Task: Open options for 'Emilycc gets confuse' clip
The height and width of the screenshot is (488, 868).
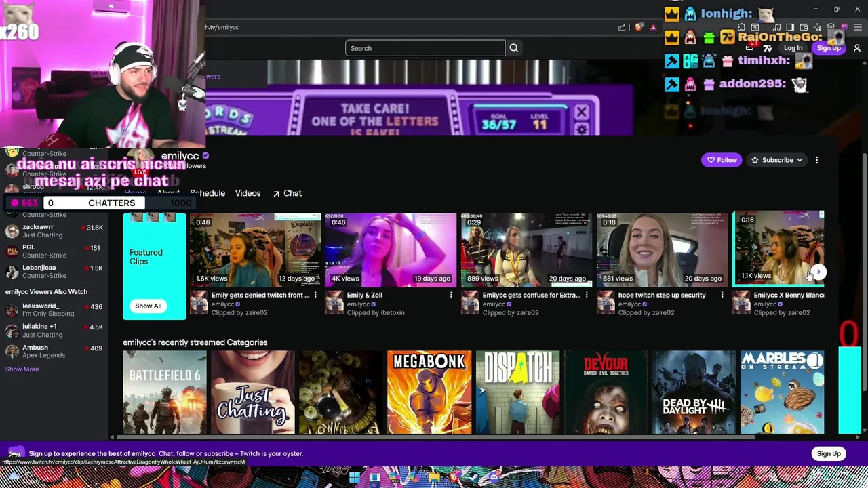Action: (x=587, y=295)
